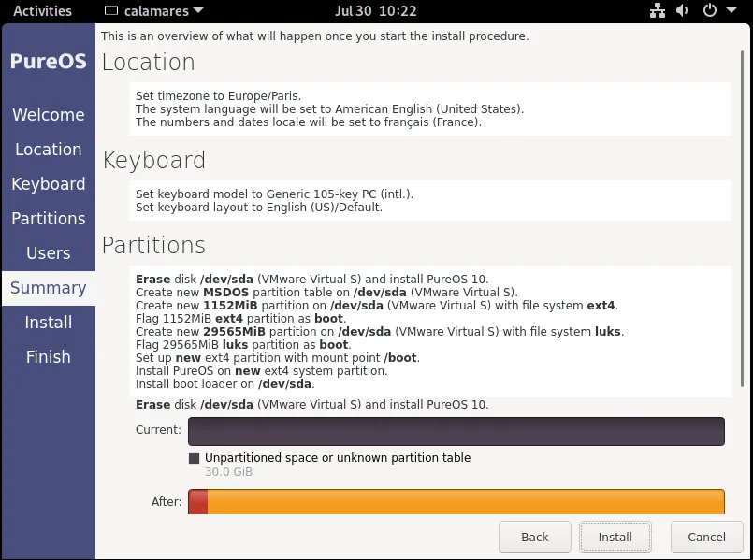Jump to the Partitions step
The image size is (753, 560).
coord(48,219)
